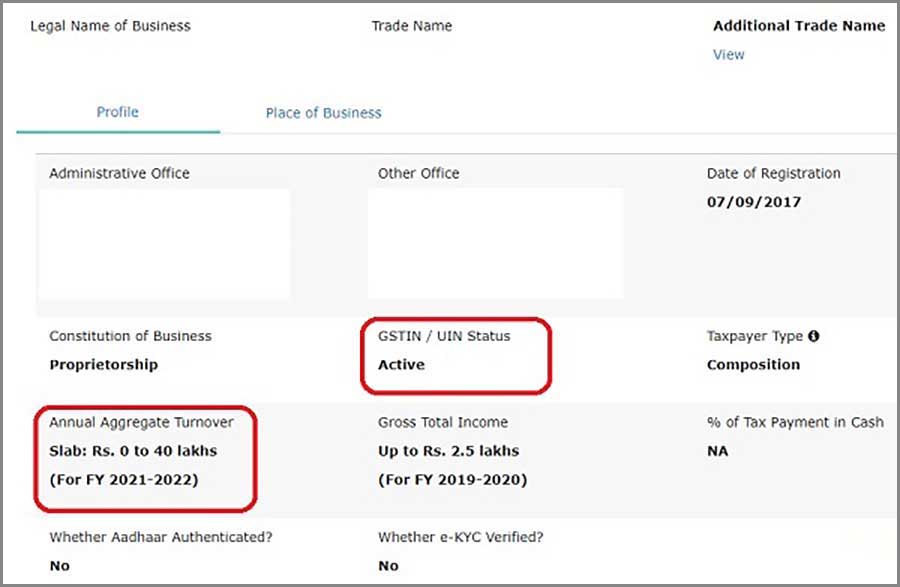
Task: Click the info icon beside Taxpayer Type
Action: coord(814,336)
